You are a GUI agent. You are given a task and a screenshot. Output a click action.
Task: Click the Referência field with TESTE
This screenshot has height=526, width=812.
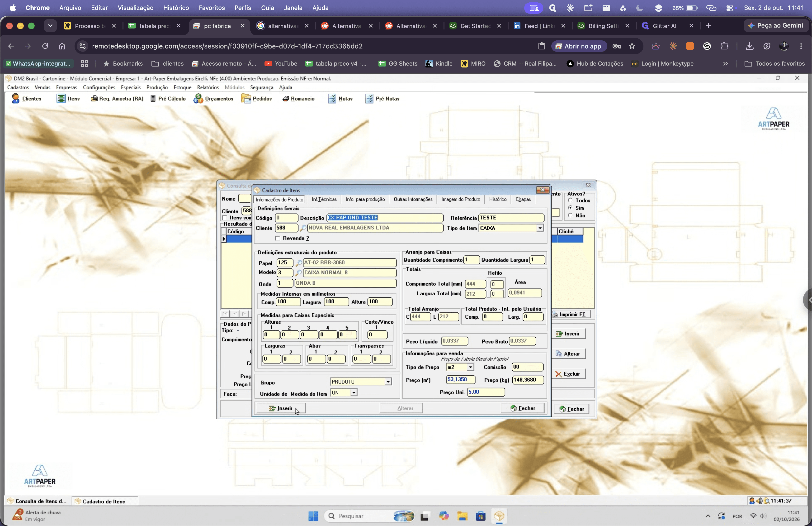511,218
